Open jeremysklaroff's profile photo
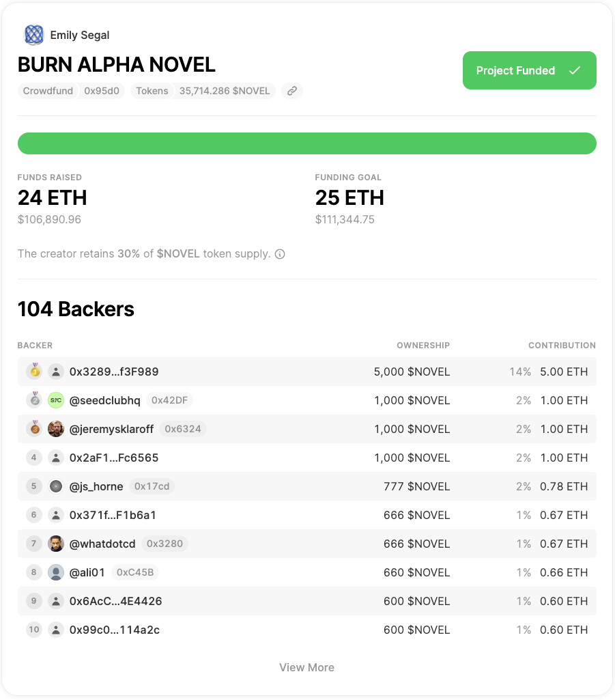The width and height of the screenshot is (615, 700). coord(56,429)
